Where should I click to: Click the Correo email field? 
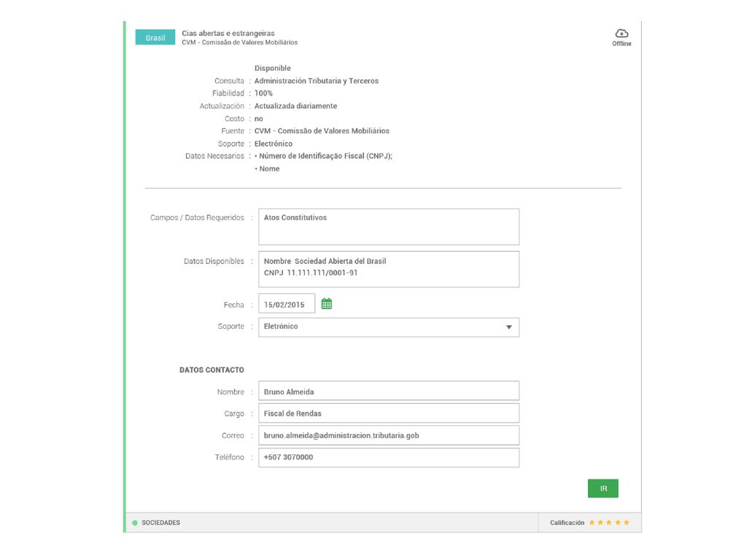click(389, 435)
